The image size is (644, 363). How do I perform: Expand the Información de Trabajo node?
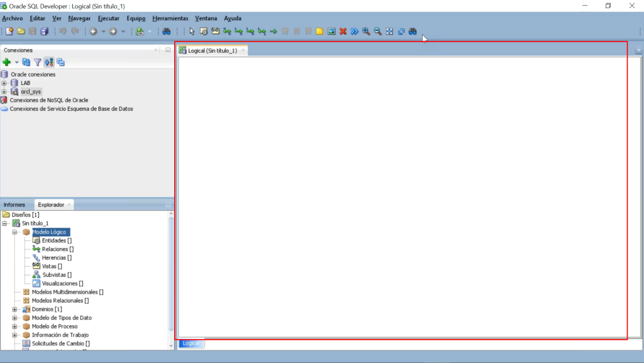point(15,335)
